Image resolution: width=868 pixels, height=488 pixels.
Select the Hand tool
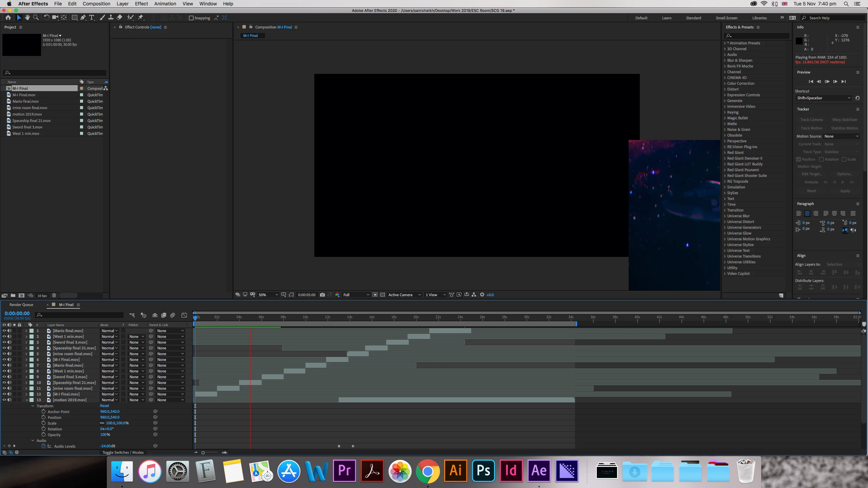pos(27,18)
